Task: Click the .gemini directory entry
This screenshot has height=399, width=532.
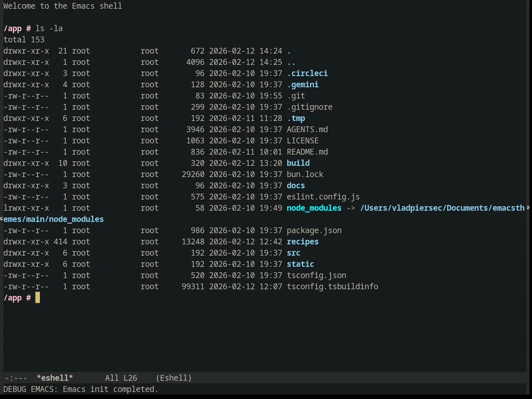Action: pyautogui.click(x=303, y=85)
